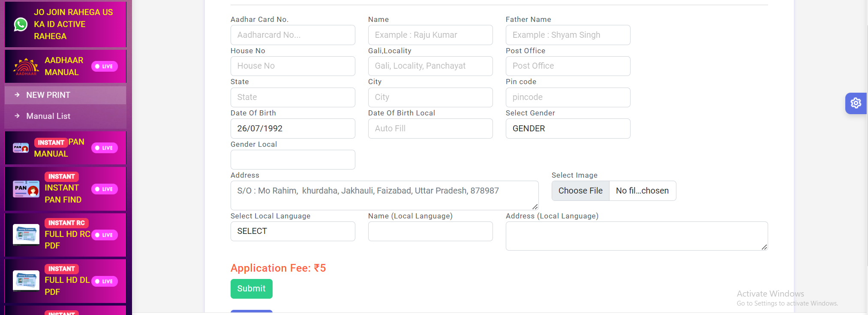Open the blue settings gear button
Screen dimensions: 868x315
click(x=856, y=103)
